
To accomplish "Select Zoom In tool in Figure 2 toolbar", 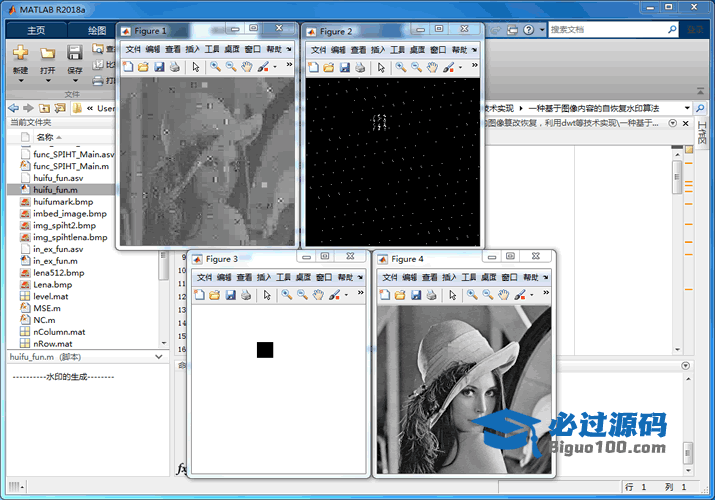I will (401, 67).
